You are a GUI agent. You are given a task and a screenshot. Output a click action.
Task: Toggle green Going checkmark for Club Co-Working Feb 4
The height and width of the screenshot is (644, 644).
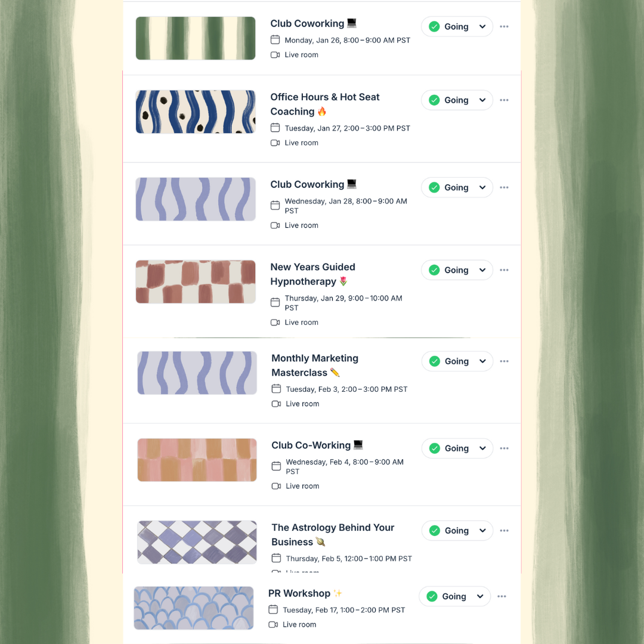[435, 448]
